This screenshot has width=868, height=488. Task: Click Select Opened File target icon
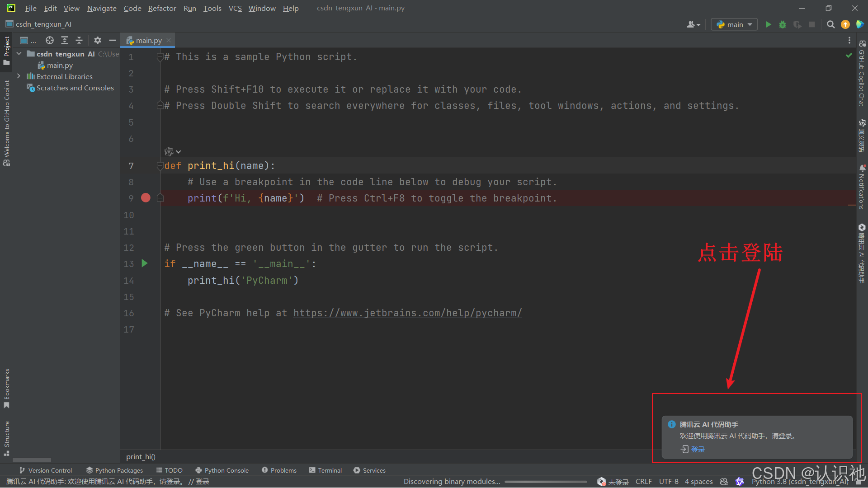[x=50, y=40]
